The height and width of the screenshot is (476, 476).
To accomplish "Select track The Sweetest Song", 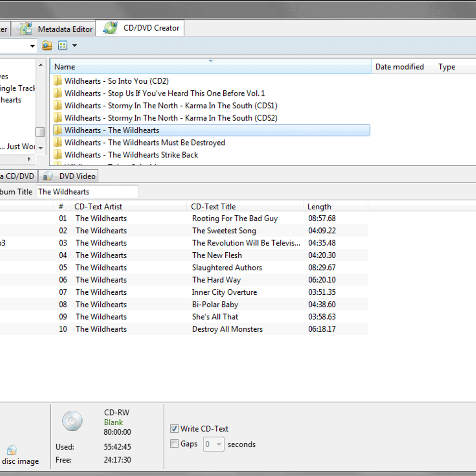I will (224, 230).
